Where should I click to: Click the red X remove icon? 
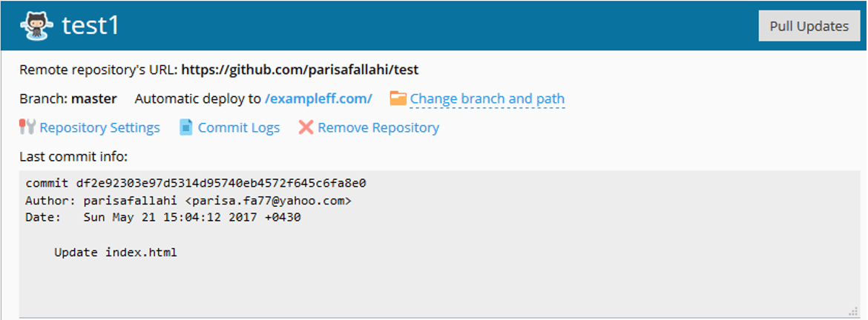point(306,127)
